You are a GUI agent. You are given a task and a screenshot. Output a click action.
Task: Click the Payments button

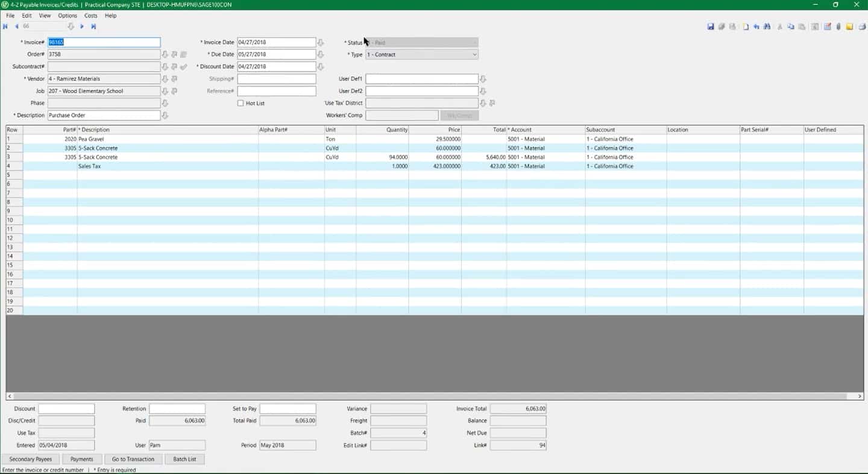point(82,459)
